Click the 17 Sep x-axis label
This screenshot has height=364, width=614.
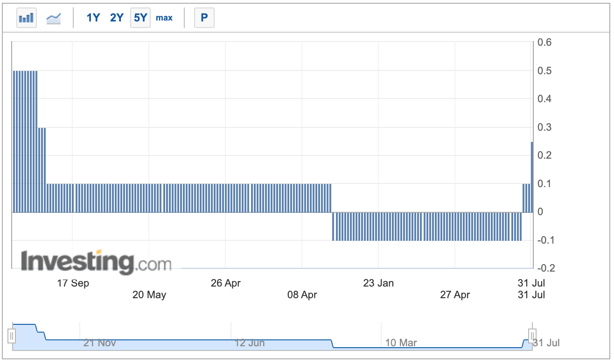[73, 283]
